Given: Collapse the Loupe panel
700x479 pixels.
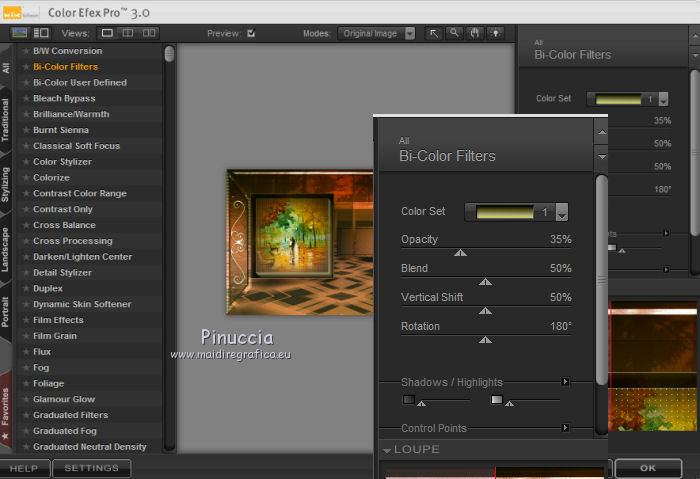Looking at the screenshot, I should point(388,450).
